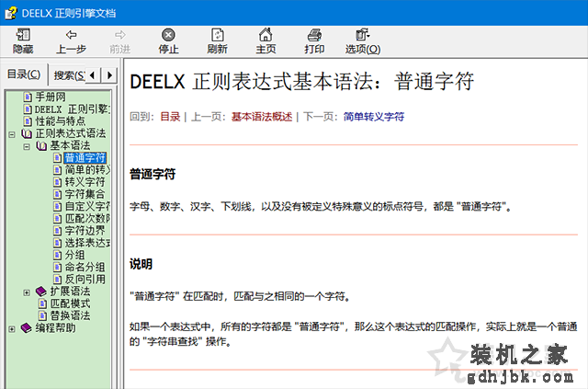Click the 说明 section heading
Image resolution: width=588 pixels, height=389 pixels.
point(141,264)
